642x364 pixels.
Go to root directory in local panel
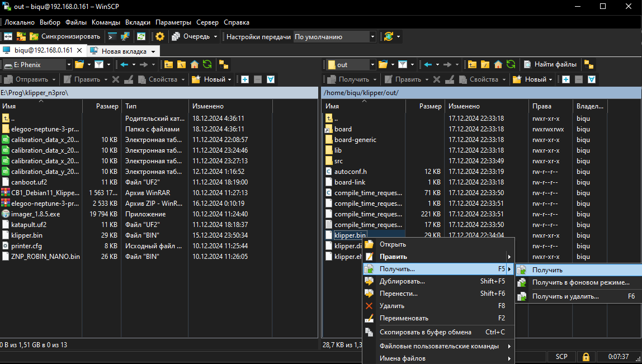[x=181, y=64]
